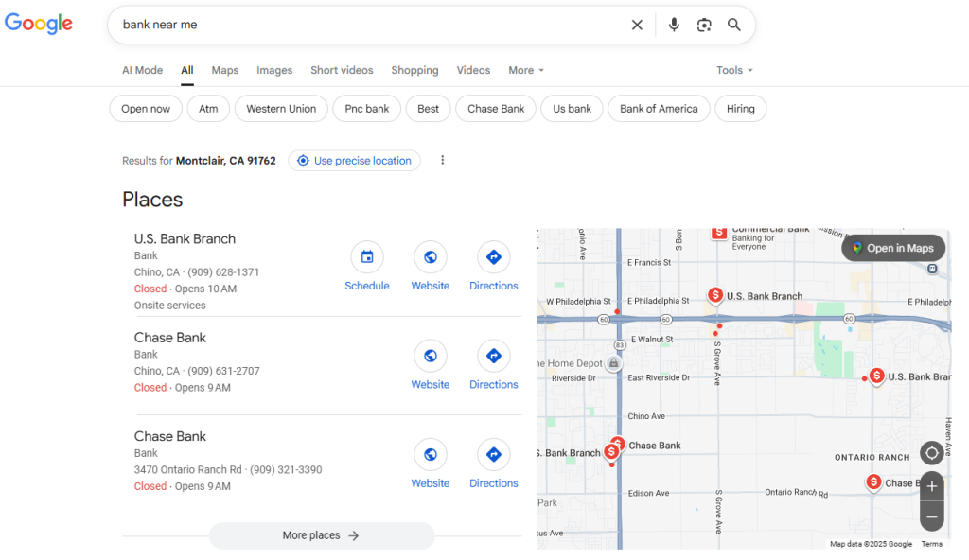Screen dimensions: 969x560
Task: Open the three-dot location options menu
Action: click(443, 160)
